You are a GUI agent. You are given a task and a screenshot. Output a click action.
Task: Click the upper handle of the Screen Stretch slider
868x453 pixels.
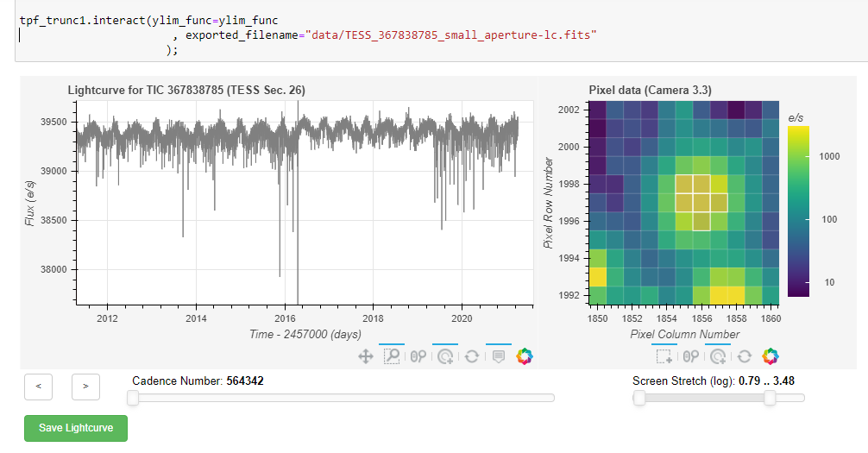pyautogui.click(x=770, y=398)
